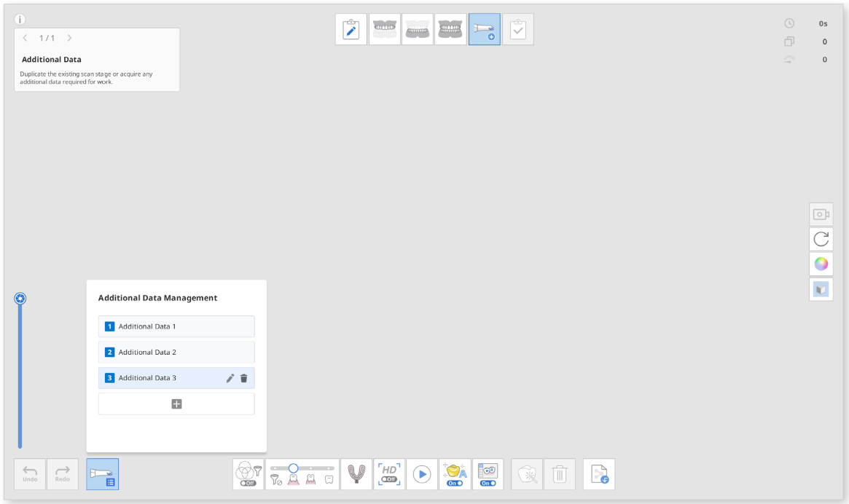This screenshot has width=849, height=504.
Task: Rename Additional Data 3 with pencil icon
Action: (x=230, y=379)
